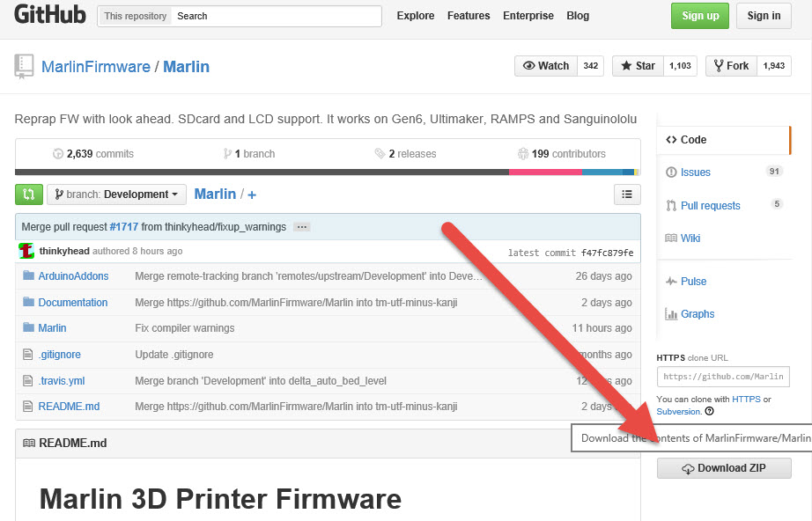Screen dimensions: 812x521
Task: Click the .travis.yml file icon
Action: coord(28,381)
